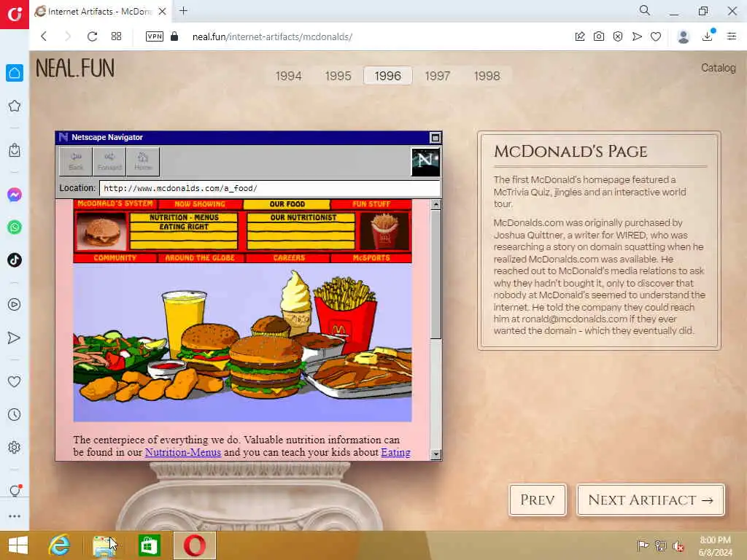Image resolution: width=747 pixels, height=560 pixels.
Task: Open the Catalog link
Action: pyautogui.click(x=718, y=68)
